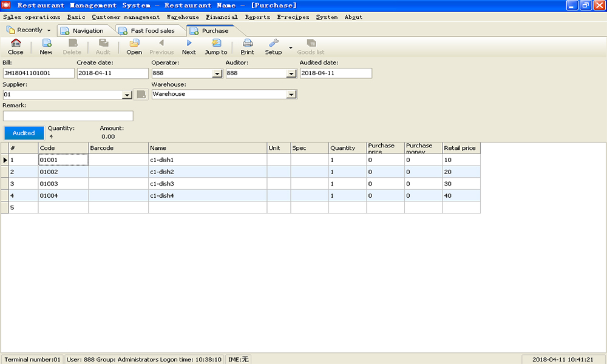Create a New purchase bill
This screenshot has height=364, width=607.
pos(46,47)
